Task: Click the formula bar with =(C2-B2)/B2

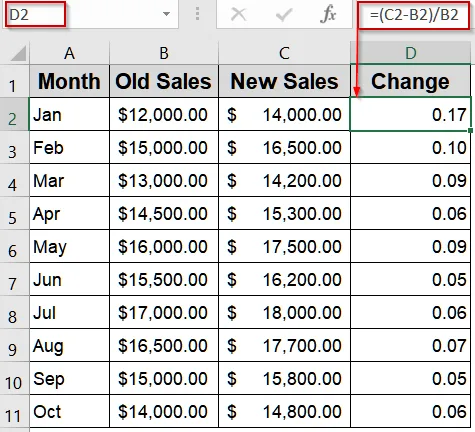Action: (414, 15)
